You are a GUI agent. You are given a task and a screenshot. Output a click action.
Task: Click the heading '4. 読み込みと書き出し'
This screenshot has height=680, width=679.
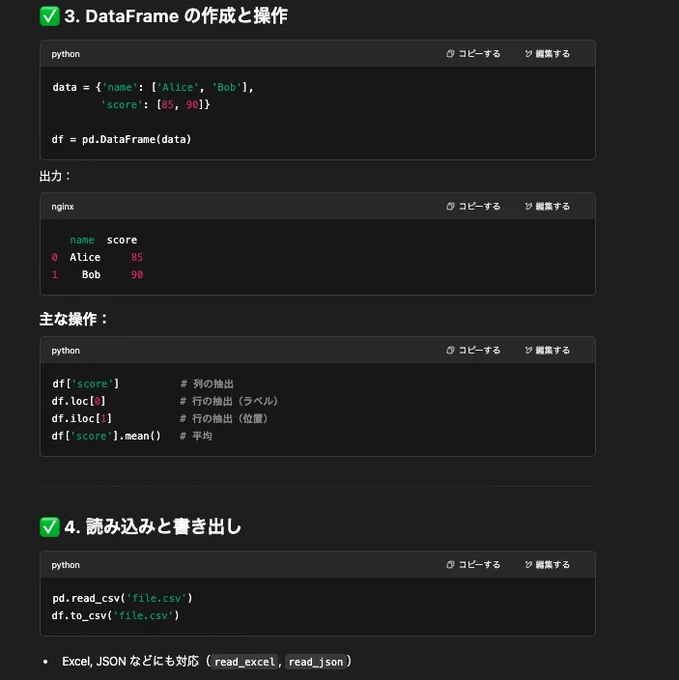(x=153, y=527)
